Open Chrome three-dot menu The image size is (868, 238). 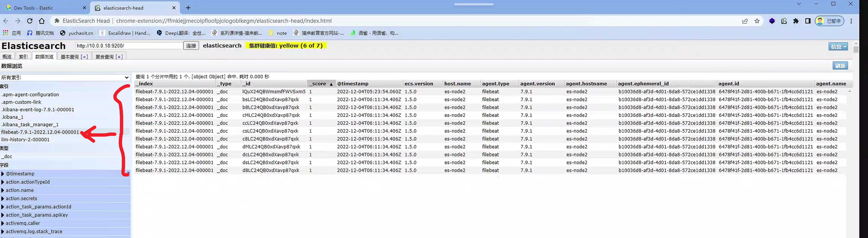tap(851, 21)
